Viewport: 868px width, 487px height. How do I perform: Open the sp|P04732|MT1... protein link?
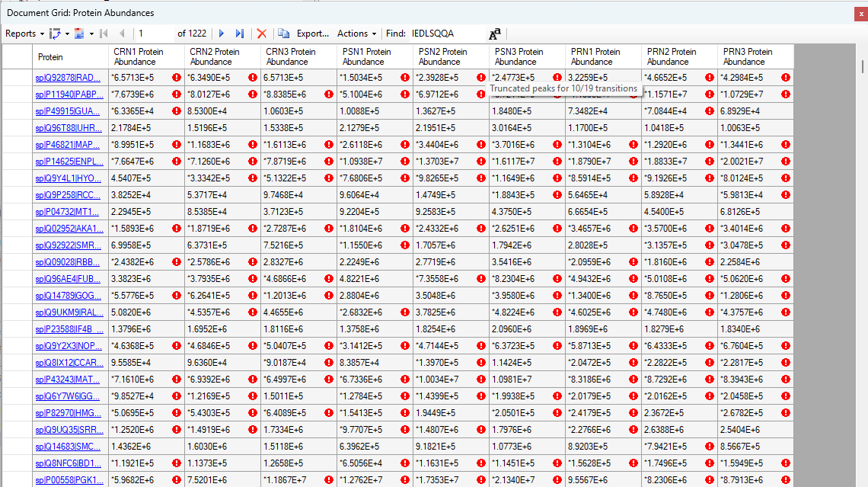[x=68, y=212]
